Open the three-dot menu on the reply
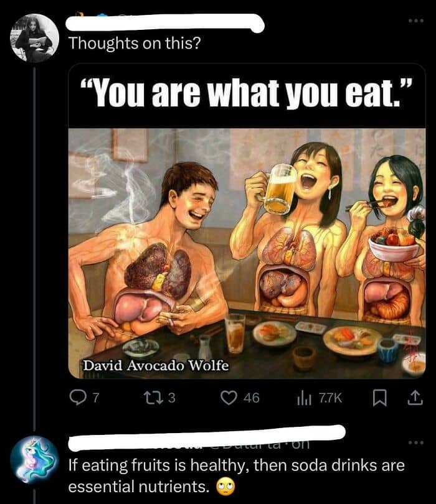 pyautogui.click(x=416, y=443)
